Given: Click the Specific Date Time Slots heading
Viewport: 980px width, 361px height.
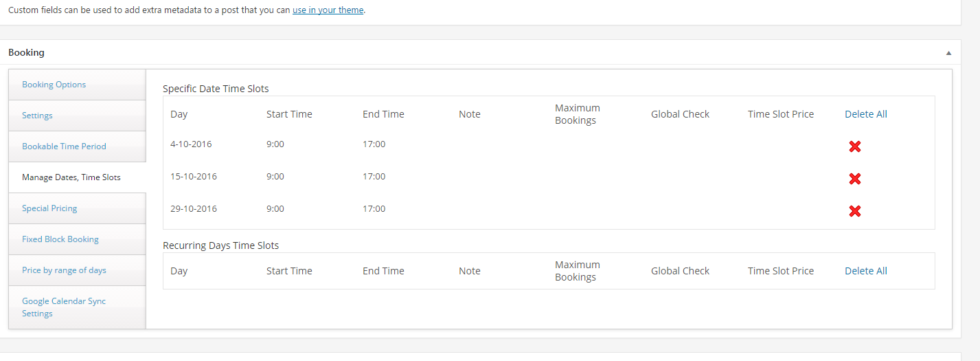Looking at the screenshot, I should click(x=216, y=89).
